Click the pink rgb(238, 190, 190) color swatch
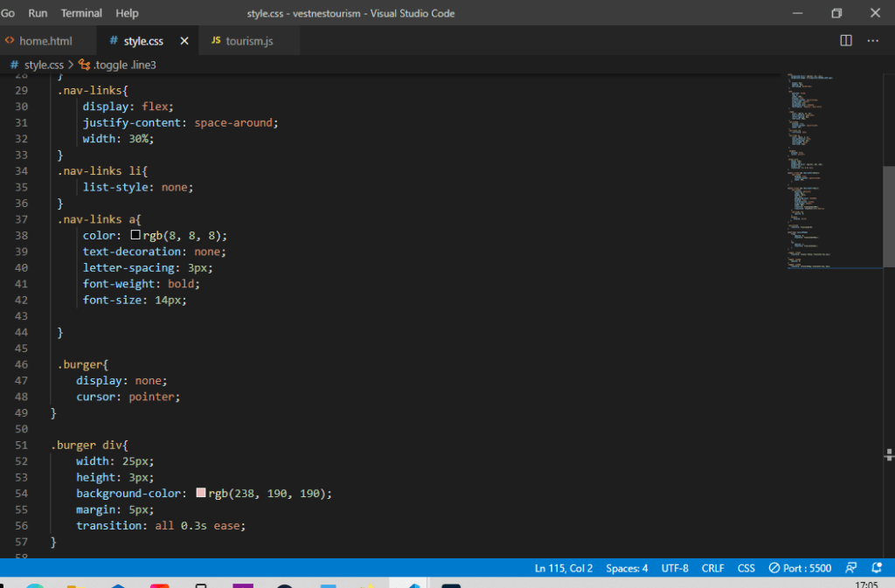895x588 pixels. pyautogui.click(x=201, y=492)
